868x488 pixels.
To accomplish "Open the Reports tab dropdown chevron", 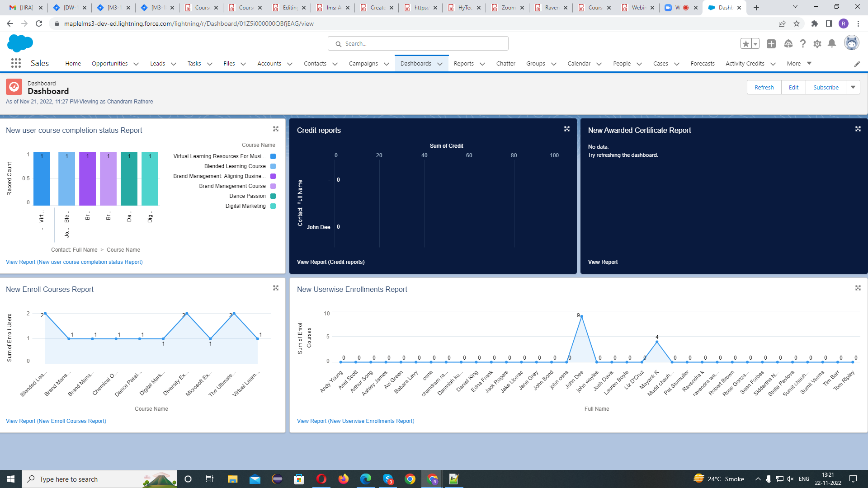I will pos(482,64).
